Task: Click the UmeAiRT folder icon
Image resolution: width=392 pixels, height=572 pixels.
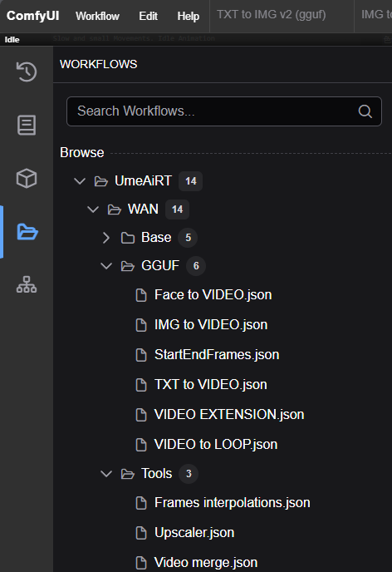Action: pyautogui.click(x=101, y=181)
